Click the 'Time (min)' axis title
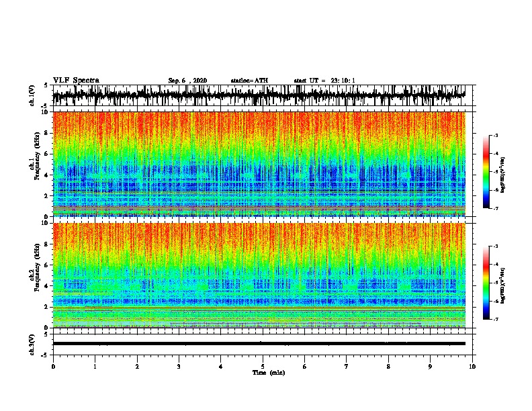The height and width of the screenshot is (411, 532). coord(269,373)
